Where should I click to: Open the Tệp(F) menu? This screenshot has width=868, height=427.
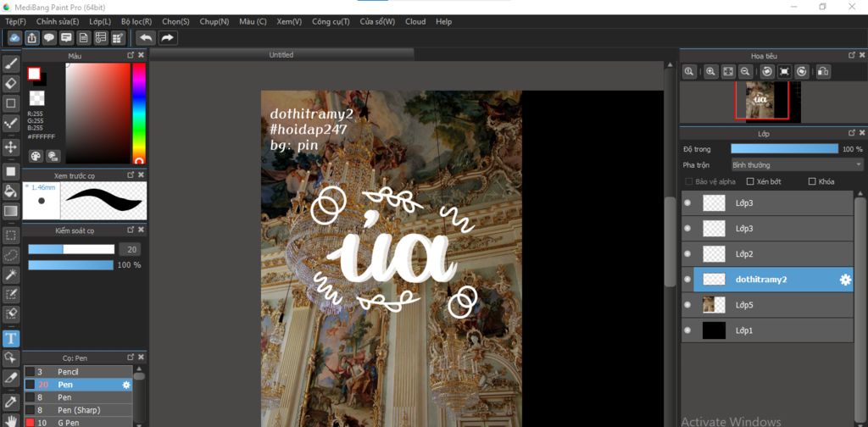pos(15,21)
